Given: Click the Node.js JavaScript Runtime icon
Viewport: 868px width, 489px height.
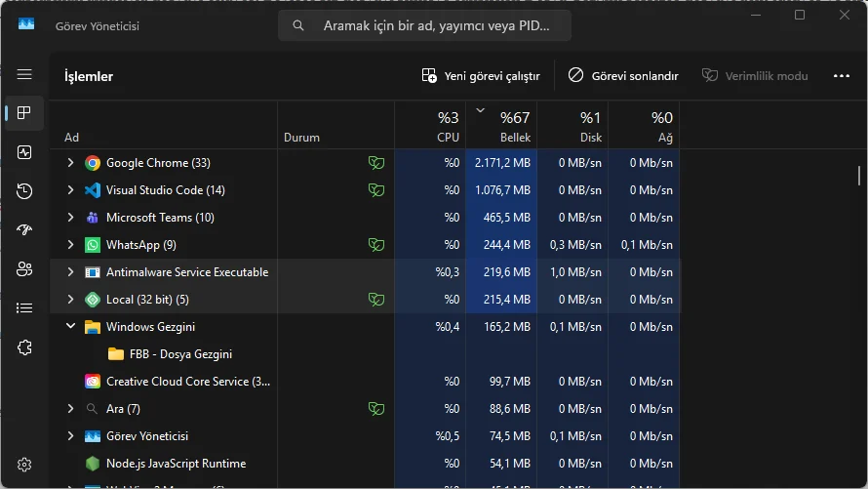Looking at the screenshot, I should pos(93,464).
